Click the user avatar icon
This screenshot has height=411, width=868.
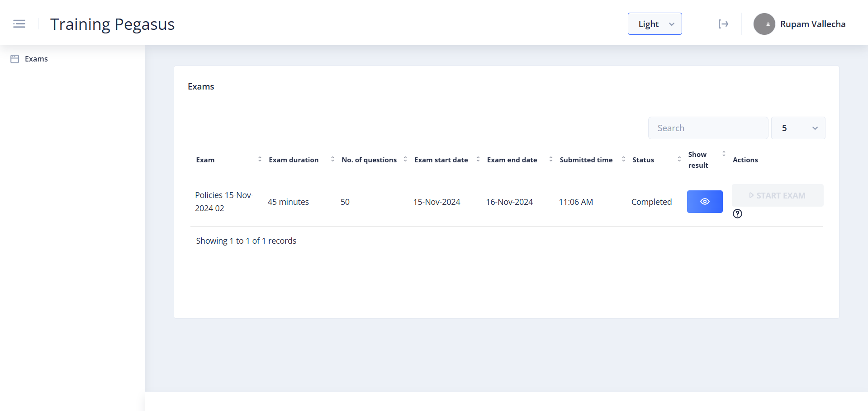[764, 24]
